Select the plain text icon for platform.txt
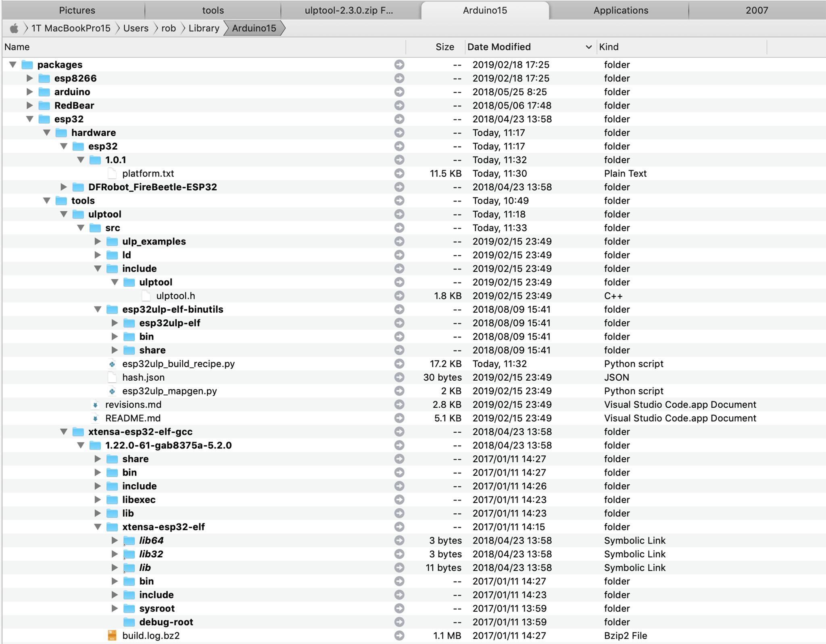Viewport: 826px width, 644px height. 111,173
